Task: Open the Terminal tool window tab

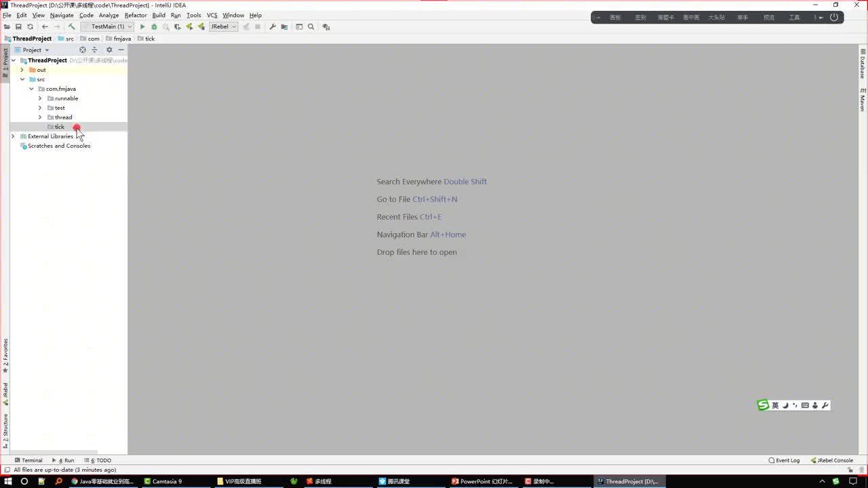Action: [28, 460]
